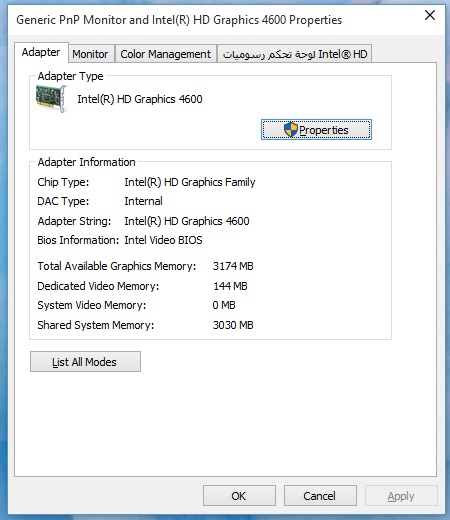Click the 'Dedicated Video Memory:' label
The width and height of the screenshot is (450, 520).
click(98, 286)
